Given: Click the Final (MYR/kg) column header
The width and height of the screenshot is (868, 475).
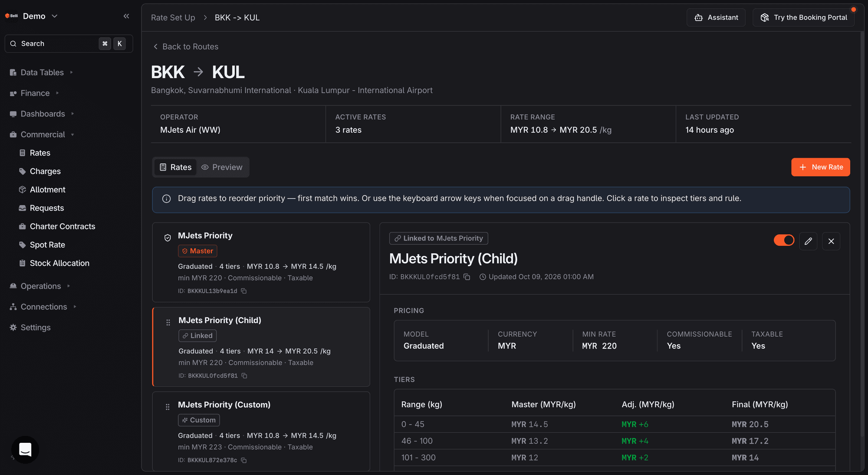Looking at the screenshot, I should [x=759, y=404].
